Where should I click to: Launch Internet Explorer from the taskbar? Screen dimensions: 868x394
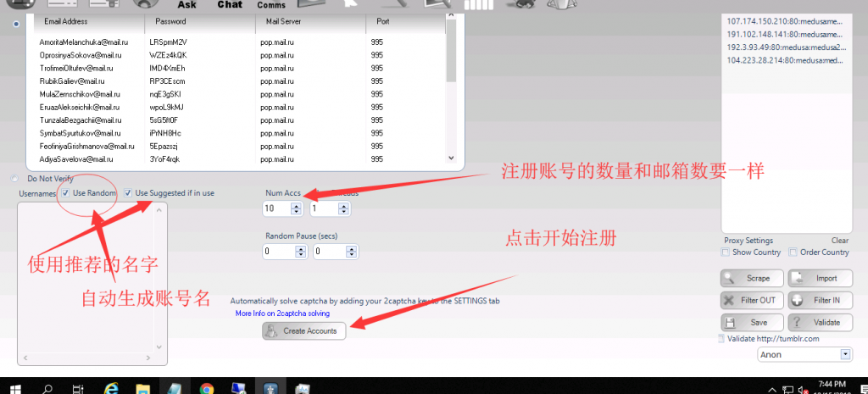coord(111,388)
